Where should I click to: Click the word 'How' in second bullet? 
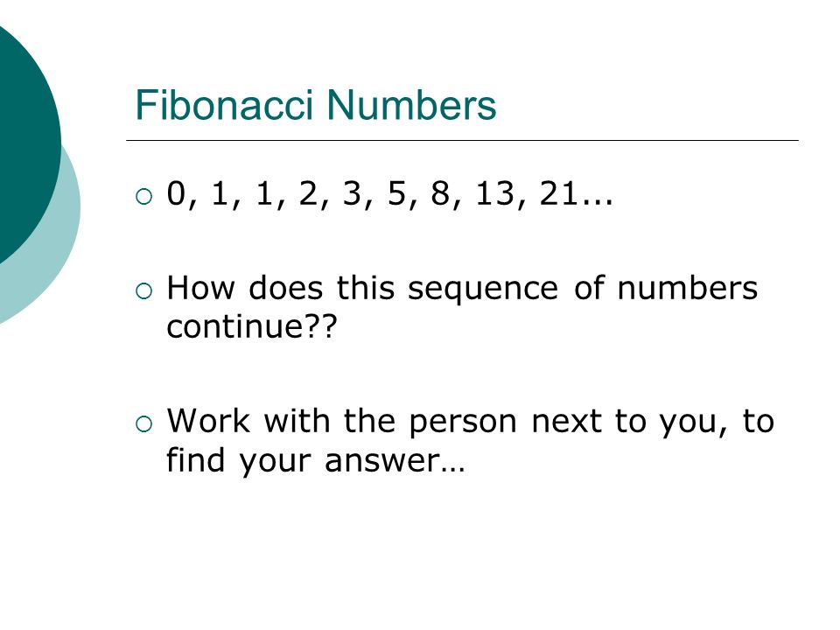click(x=200, y=288)
